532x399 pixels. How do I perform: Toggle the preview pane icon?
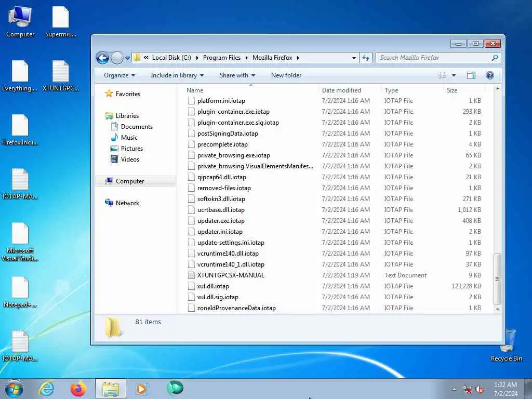tap(471, 75)
